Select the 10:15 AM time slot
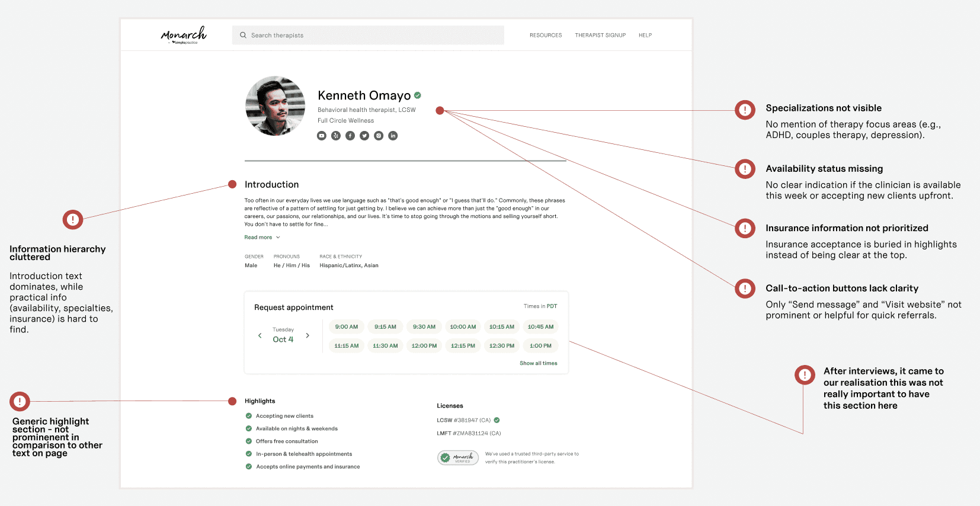This screenshot has height=506, width=980. click(502, 326)
